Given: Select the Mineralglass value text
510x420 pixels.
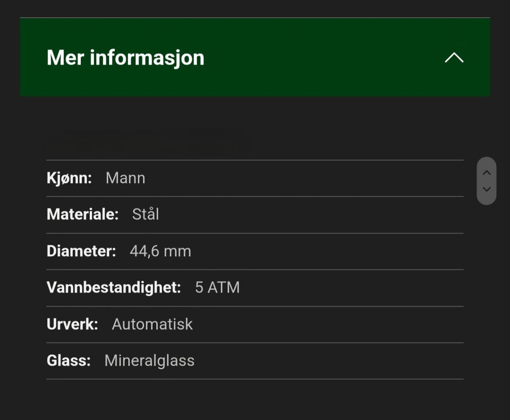Looking at the screenshot, I should tap(150, 361).
